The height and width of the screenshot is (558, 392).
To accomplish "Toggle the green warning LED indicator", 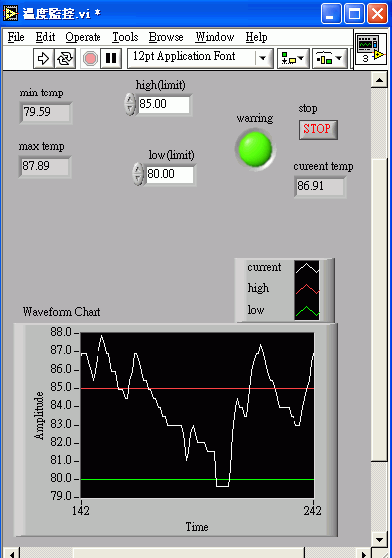I will click(255, 149).
